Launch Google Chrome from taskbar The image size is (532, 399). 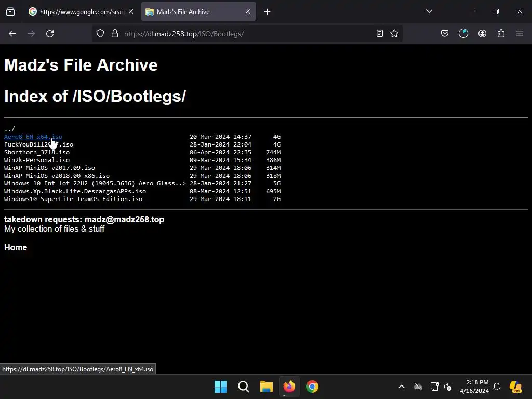pyautogui.click(x=312, y=387)
